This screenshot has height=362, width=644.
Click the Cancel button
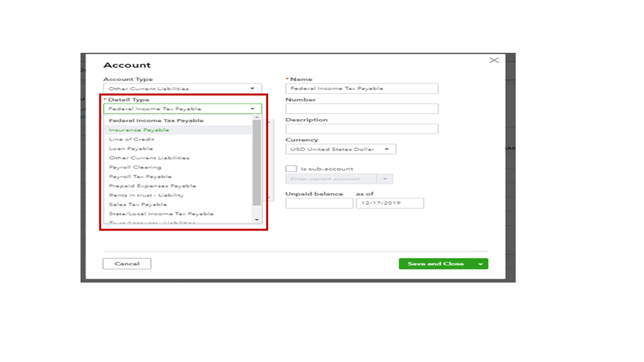pos(127,264)
